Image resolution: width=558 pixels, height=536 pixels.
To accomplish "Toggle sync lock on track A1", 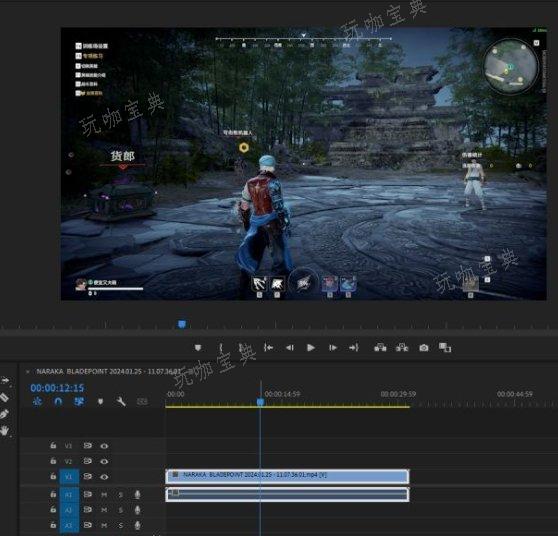I will [88, 494].
